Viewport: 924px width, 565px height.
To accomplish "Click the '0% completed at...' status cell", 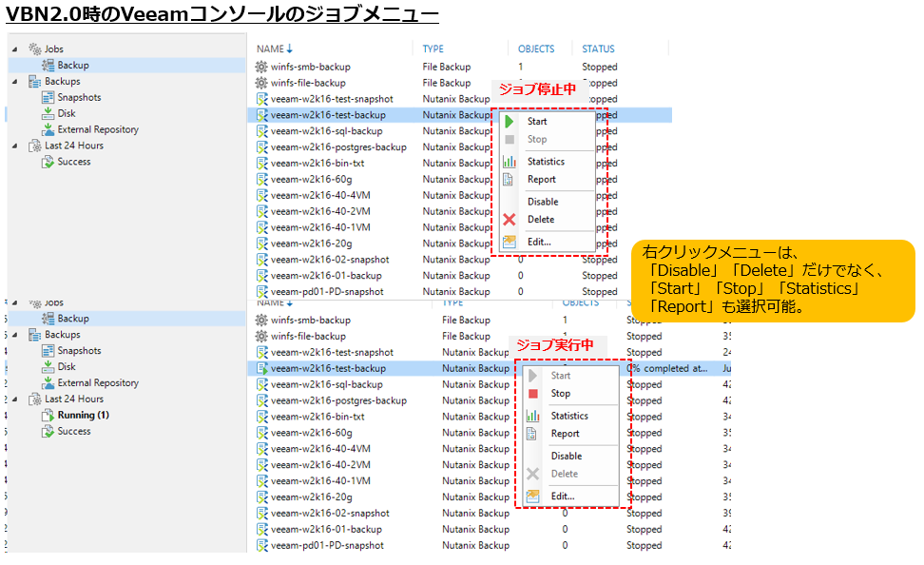I will (x=666, y=369).
